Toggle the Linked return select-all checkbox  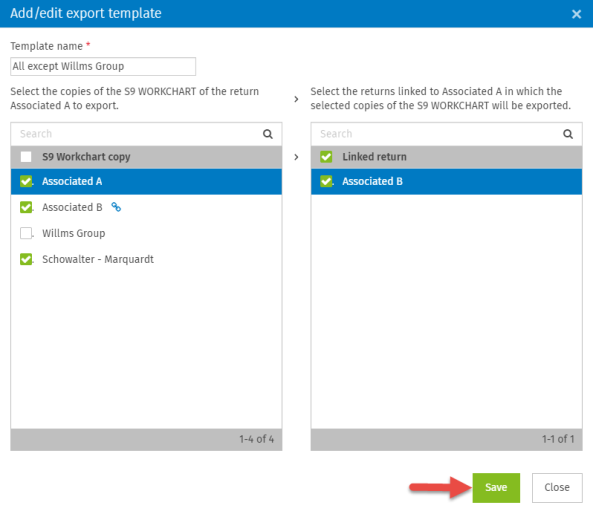click(326, 157)
